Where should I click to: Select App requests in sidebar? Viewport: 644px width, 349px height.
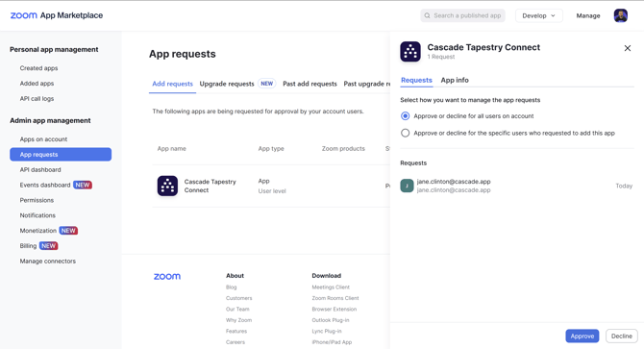coord(61,155)
